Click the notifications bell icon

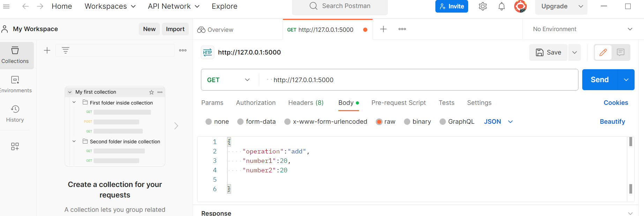[x=501, y=6]
